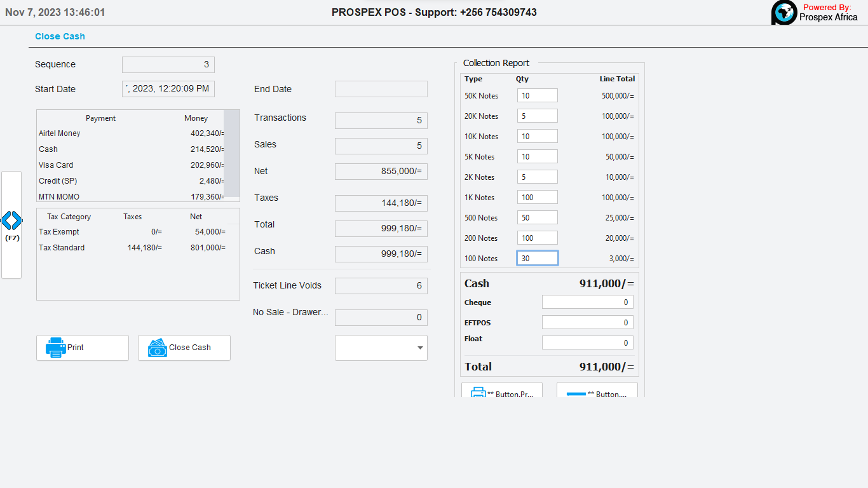The image size is (868, 488).
Task: Select the Close Cash title tab
Action: tap(60, 36)
